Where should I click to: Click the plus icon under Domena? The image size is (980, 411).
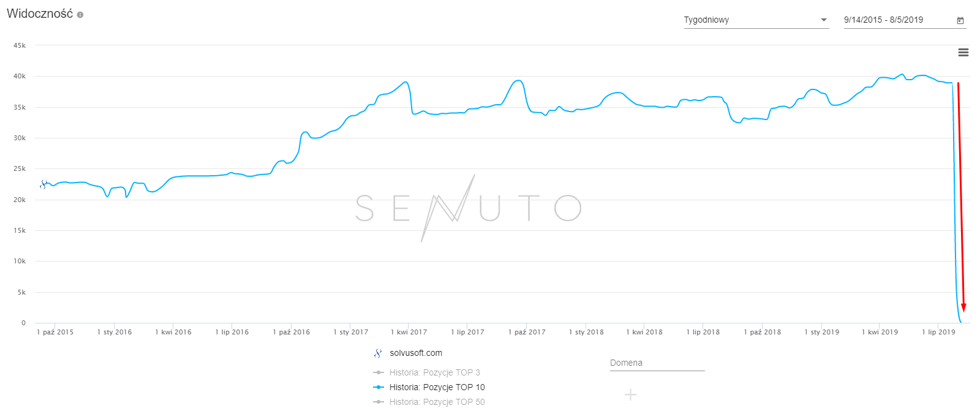tap(630, 394)
